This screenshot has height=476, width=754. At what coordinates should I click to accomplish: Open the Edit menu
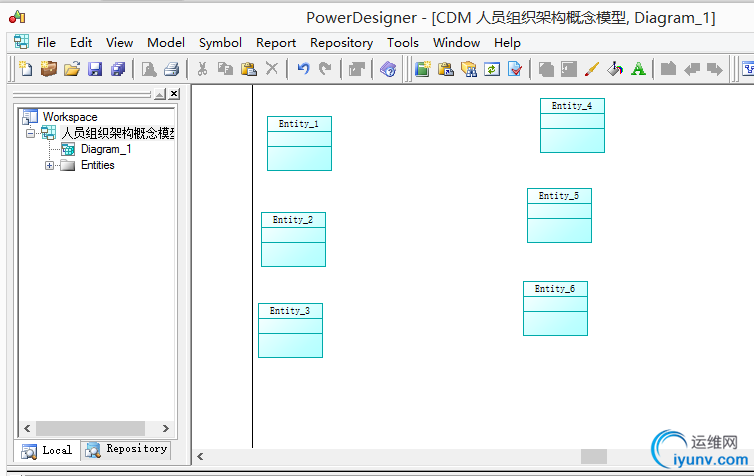[81, 43]
